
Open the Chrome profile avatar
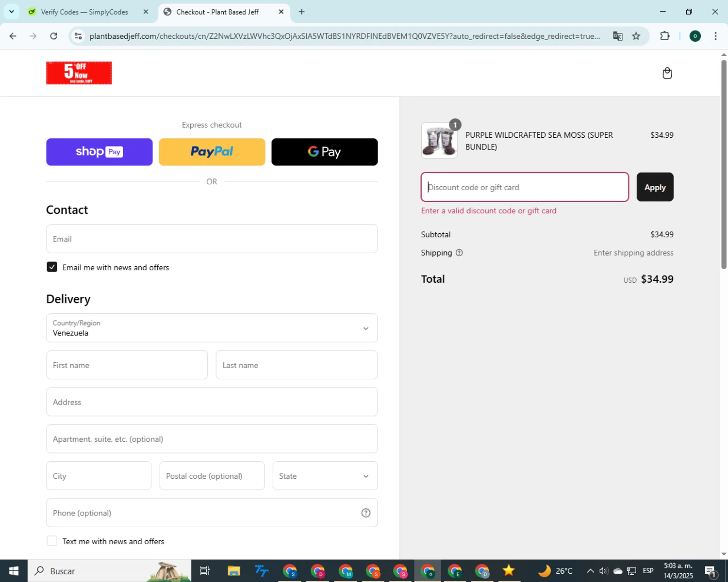click(695, 36)
